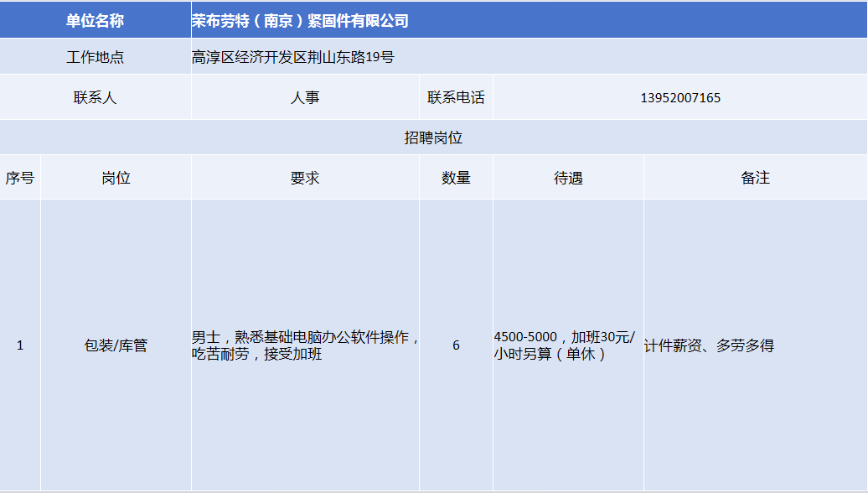Viewport: 868px width, 493px height.
Task: Select the company name 荣布劳特（南京）紧固件有限公司
Action: (300, 21)
